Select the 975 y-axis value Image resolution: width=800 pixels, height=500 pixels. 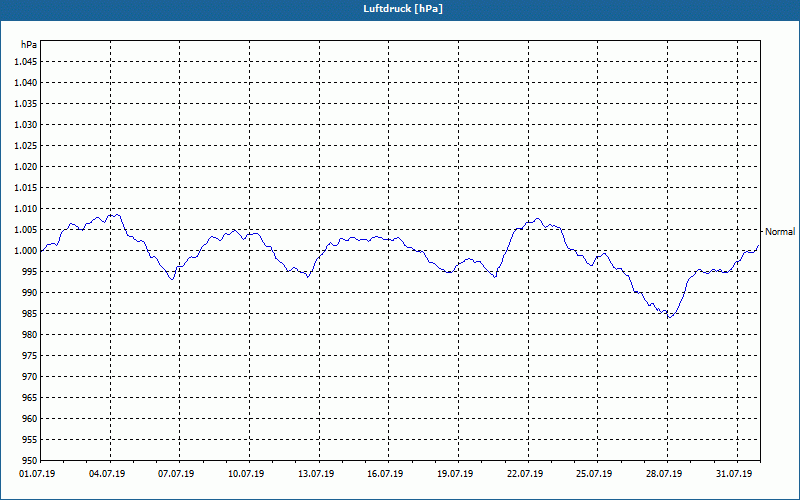[x=31, y=356]
